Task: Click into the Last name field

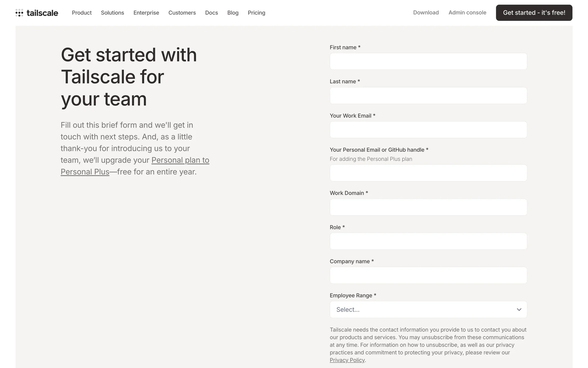Action: coord(428,96)
